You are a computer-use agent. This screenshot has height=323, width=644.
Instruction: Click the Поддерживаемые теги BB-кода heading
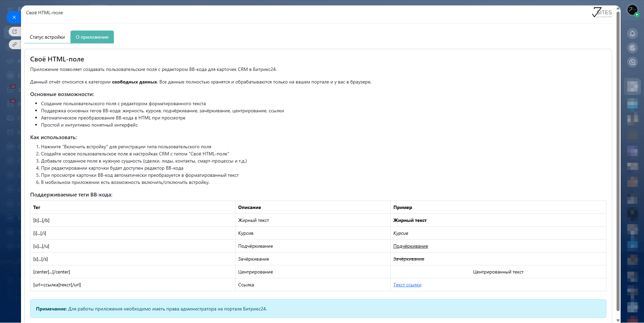(71, 195)
